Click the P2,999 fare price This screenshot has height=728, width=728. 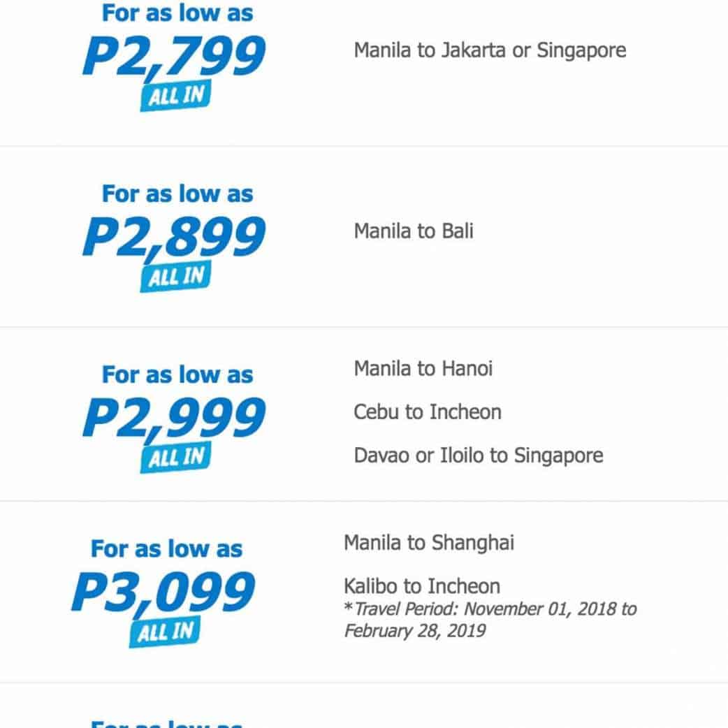click(x=174, y=418)
